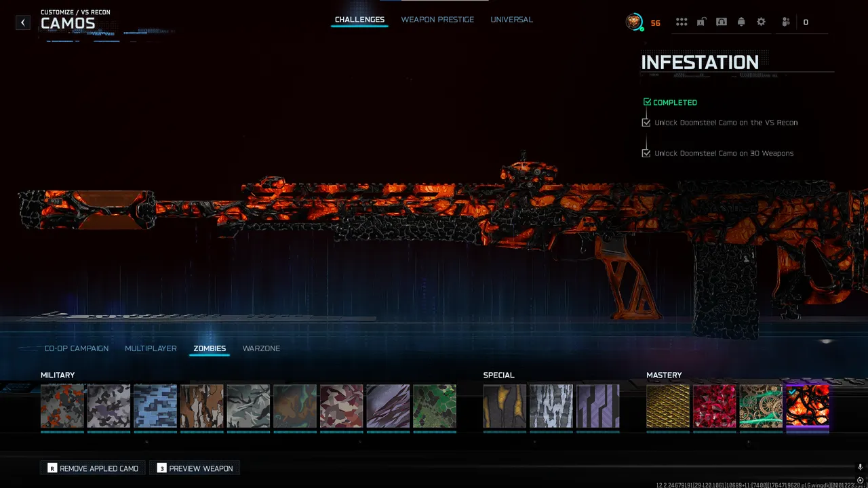
Task: Switch to the Challenges tab
Action: (x=359, y=20)
